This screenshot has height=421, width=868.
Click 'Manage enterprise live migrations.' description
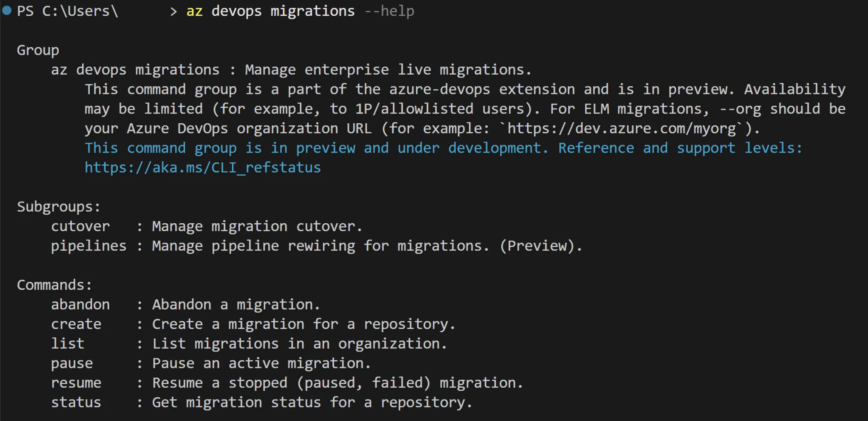pyautogui.click(x=388, y=70)
